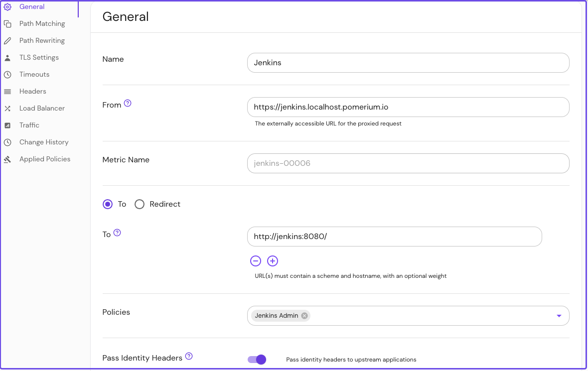Open the Timeouts settings section

point(34,75)
